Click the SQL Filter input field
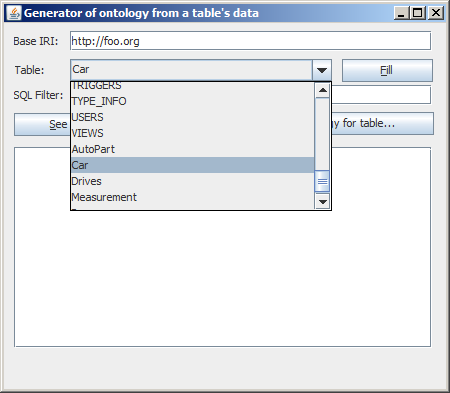Screen dimensions: 450x393 click(x=381, y=95)
